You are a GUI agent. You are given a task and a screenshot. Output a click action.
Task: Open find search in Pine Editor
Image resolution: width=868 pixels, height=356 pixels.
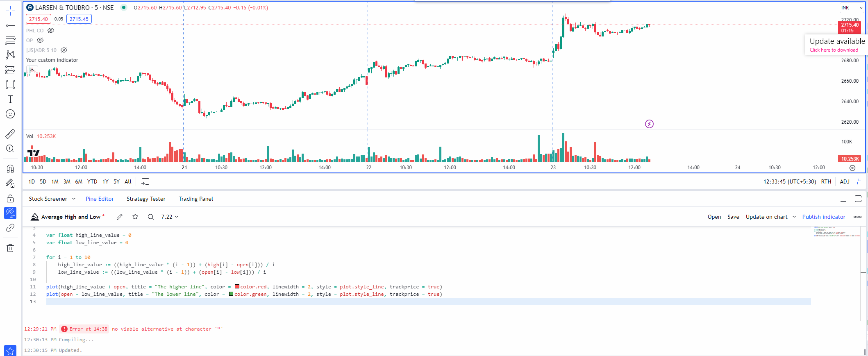coord(151,217)
